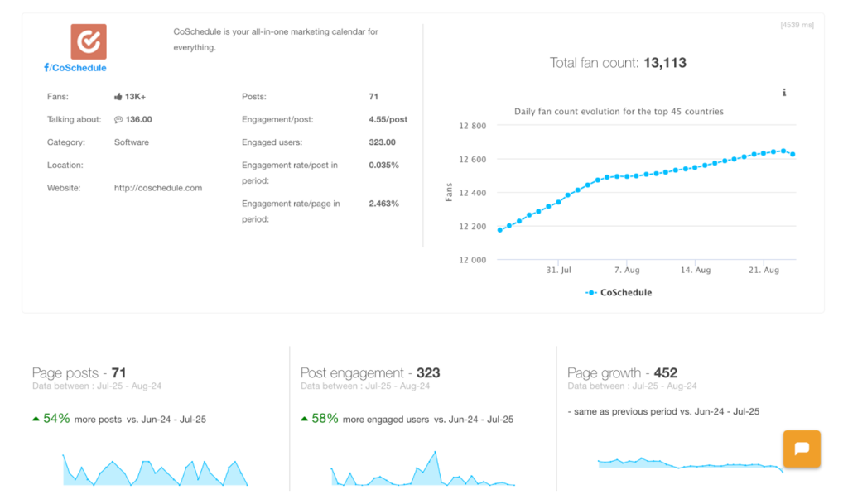The width and height of the screenshot is (848, 504).
Task: Click the Page posts - 71 heading
Action: pos(79,372)
